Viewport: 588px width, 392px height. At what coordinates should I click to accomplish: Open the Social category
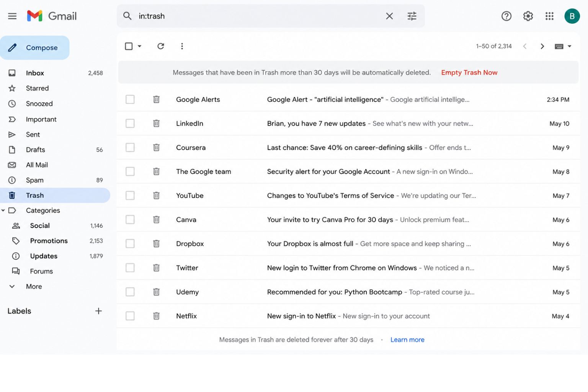[55, 226]
